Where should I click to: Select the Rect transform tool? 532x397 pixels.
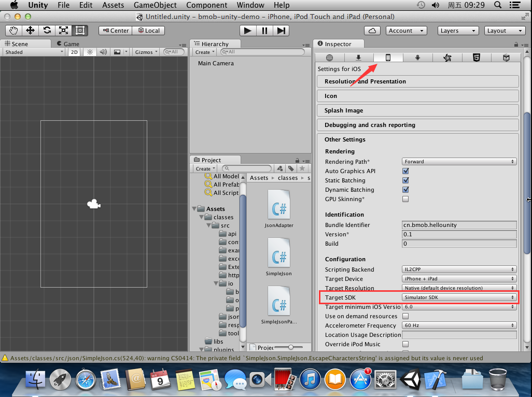click(80, 31)
